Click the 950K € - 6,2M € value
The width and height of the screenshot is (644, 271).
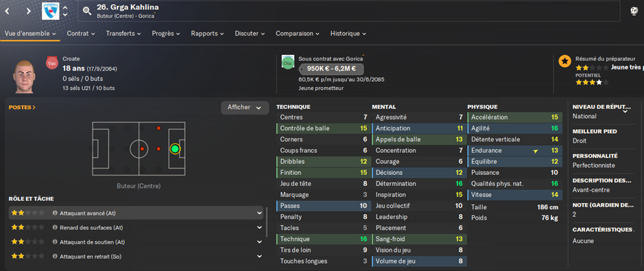tap(331, 69)
